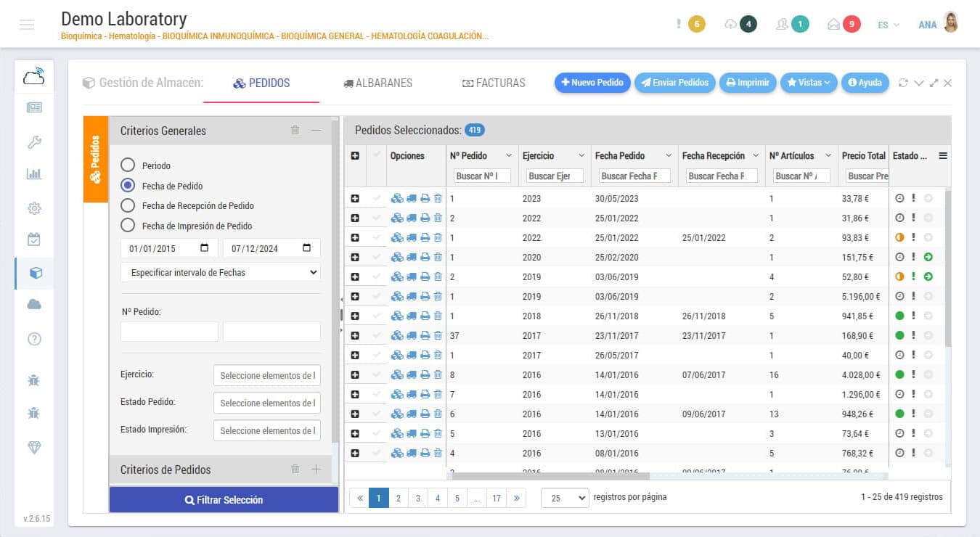This screenshot has height=537, width=980.
Task: Open the ID card sidebar section
Action: 34,107
